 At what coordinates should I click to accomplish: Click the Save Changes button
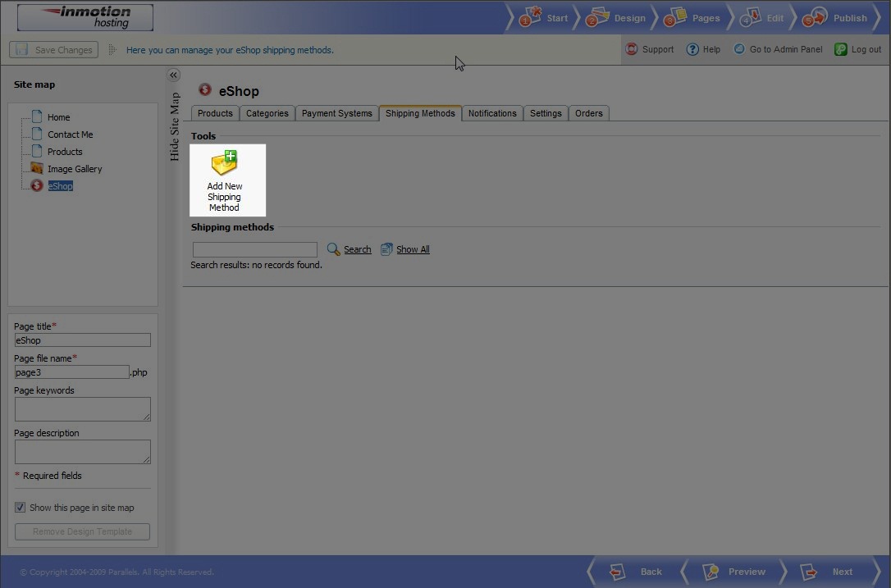click(54, 49)
